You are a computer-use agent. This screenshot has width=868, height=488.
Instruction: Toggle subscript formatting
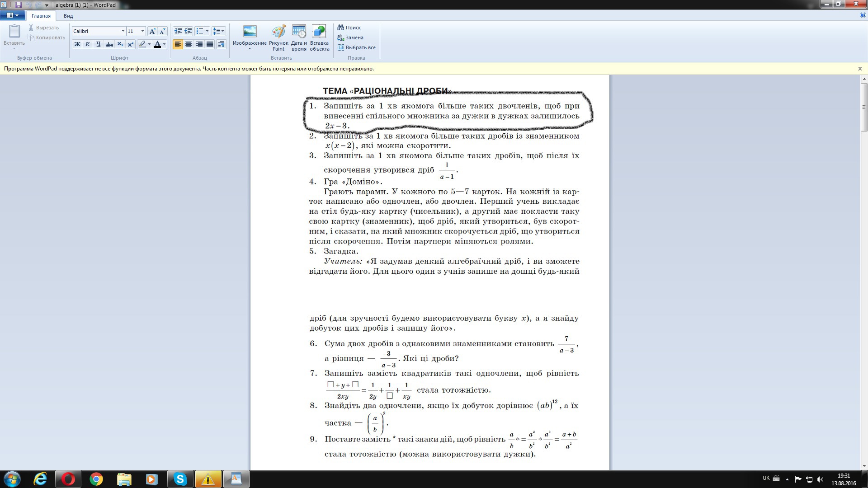point(120,44)
